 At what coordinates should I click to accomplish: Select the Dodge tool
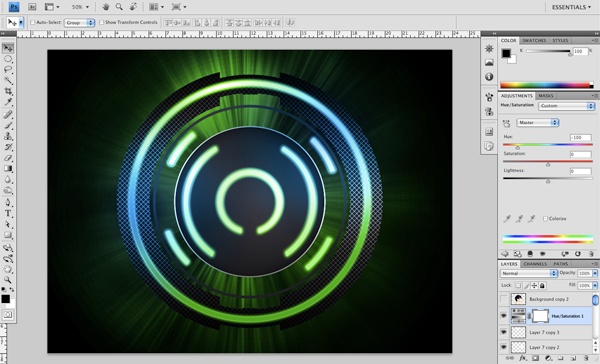8,190
